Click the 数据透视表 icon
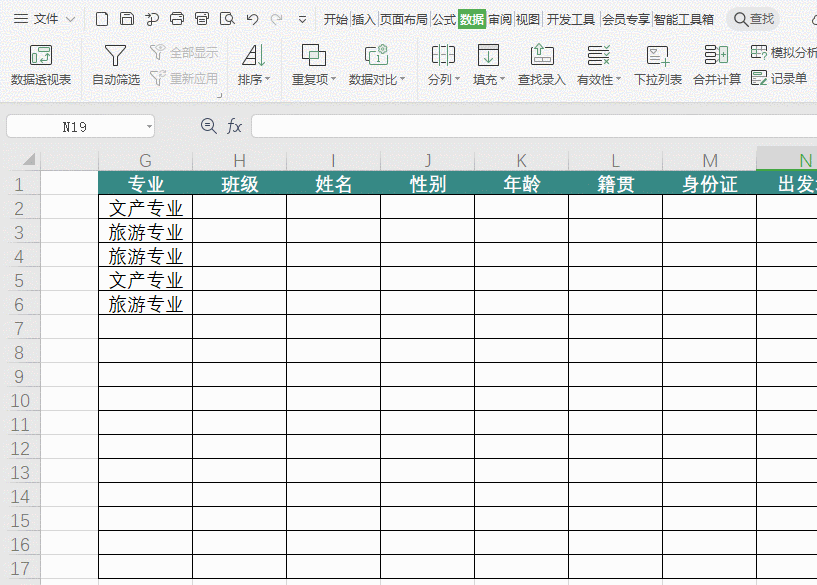 tap(41, 55)
